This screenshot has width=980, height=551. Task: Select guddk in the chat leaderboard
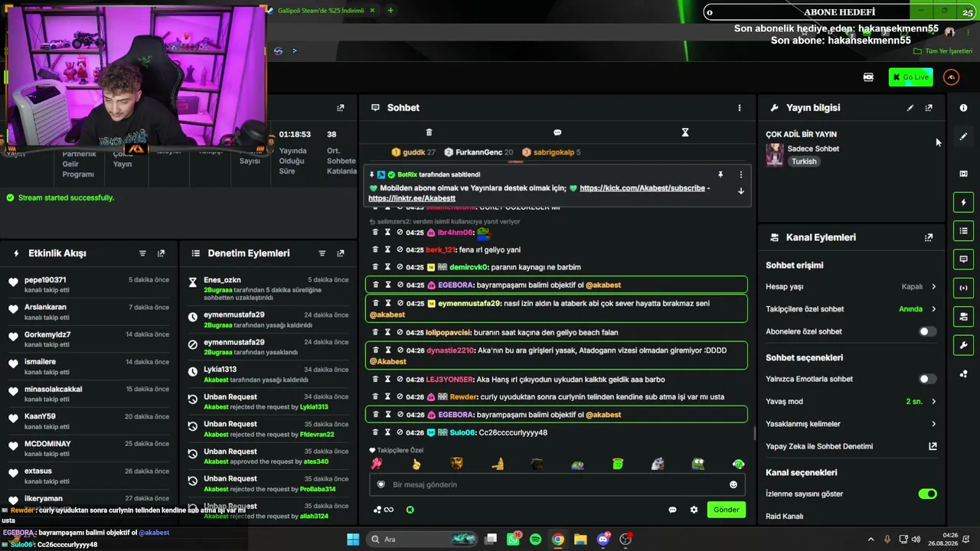[412, 152]
